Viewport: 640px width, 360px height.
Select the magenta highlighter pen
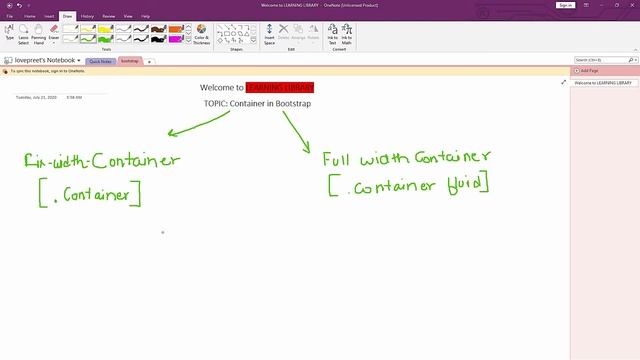[x=176, y=39]
